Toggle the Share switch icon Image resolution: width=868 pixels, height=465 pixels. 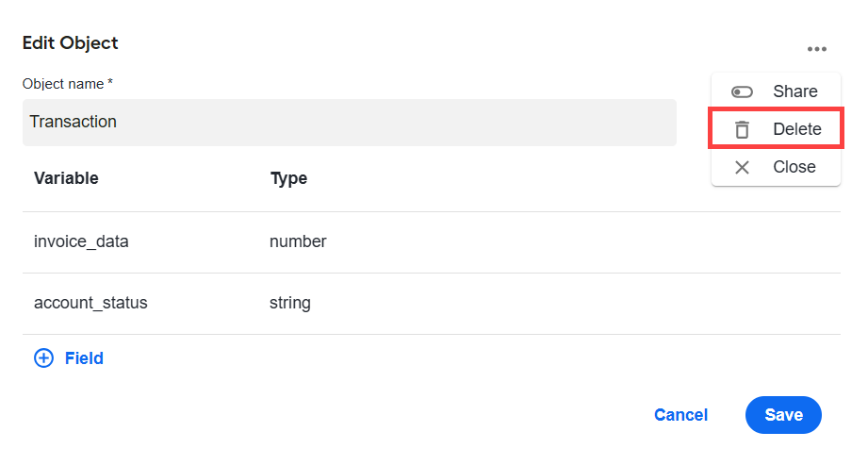point(742,91)
